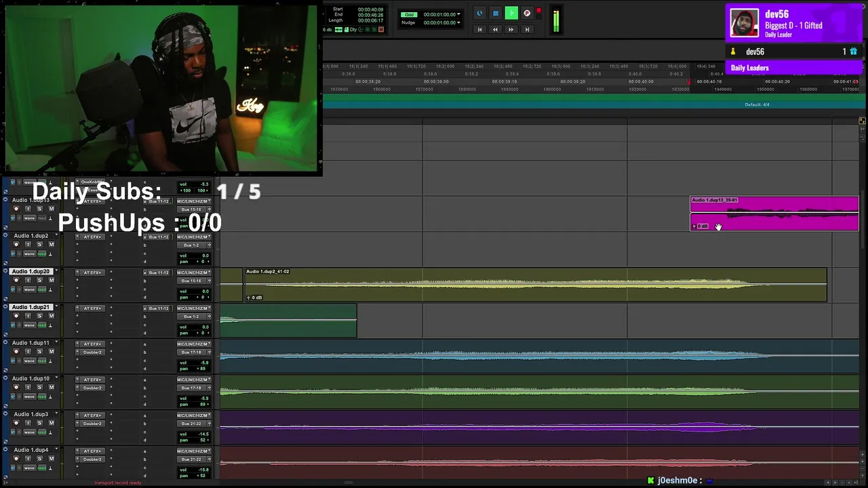Record-enable the Audio 1.dup20 track
The image size is (868, 488).
click(x=16, y=280)
